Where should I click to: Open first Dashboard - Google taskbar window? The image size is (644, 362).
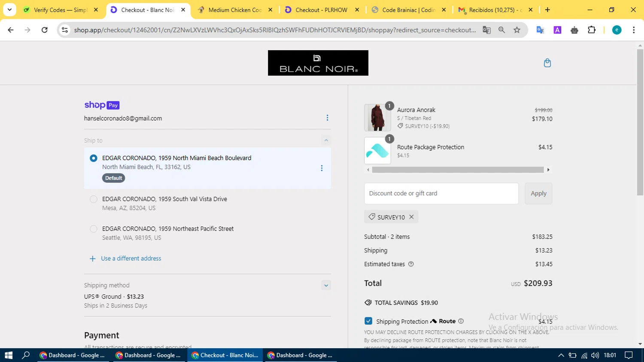(x=73, y=355)
